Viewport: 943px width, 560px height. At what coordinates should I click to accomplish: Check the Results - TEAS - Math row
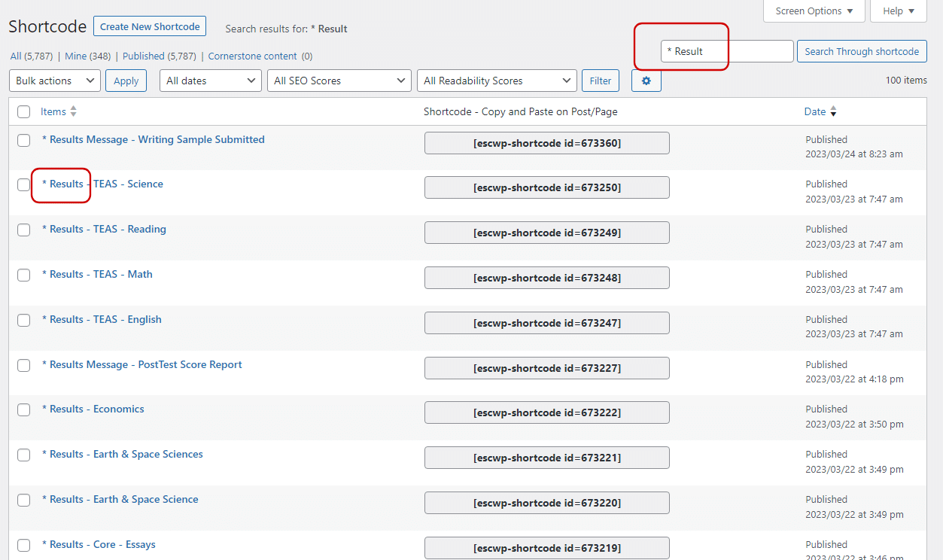[x=24, y=275]
